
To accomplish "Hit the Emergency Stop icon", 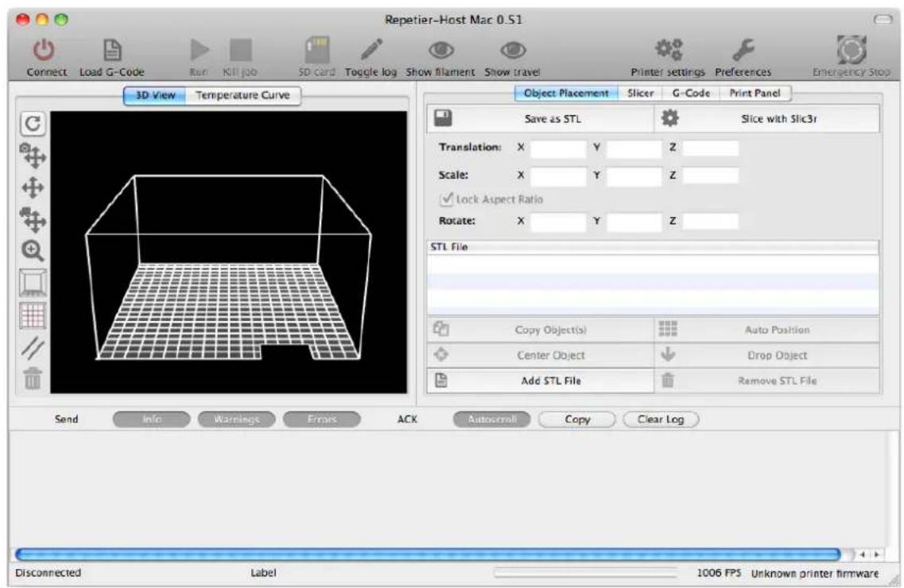I will [x=852, y=49].
